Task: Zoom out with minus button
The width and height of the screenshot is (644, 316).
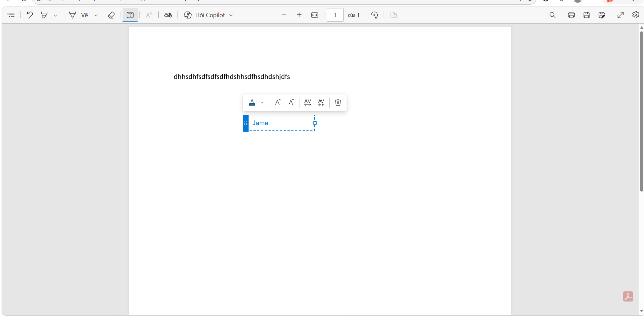Action: click(x=284, y=15)
